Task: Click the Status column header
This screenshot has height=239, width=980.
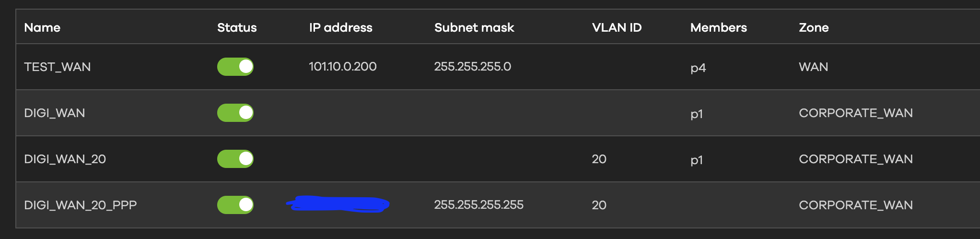Action: [237, 27]
